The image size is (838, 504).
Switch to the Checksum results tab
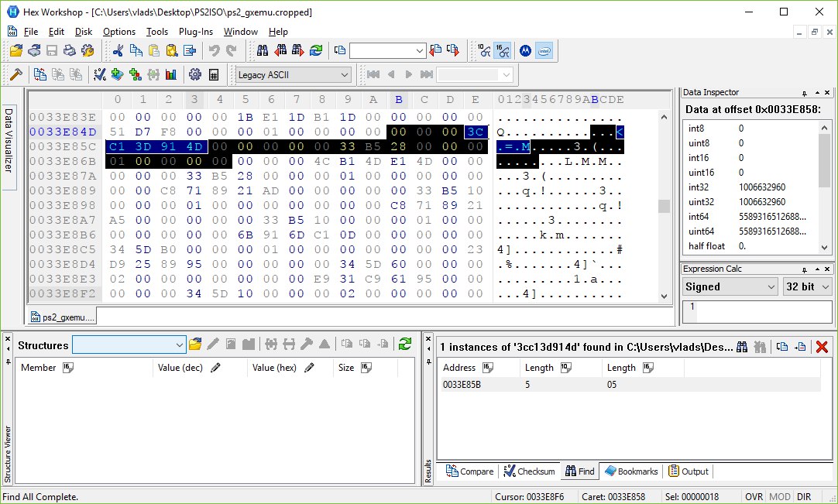click(529, 471)
